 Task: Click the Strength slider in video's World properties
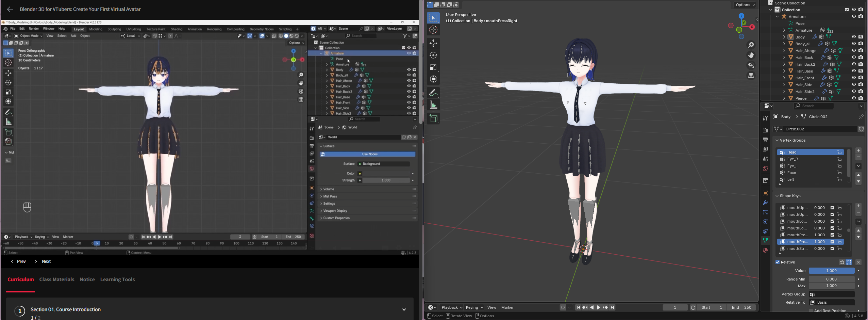pos(386,180)
